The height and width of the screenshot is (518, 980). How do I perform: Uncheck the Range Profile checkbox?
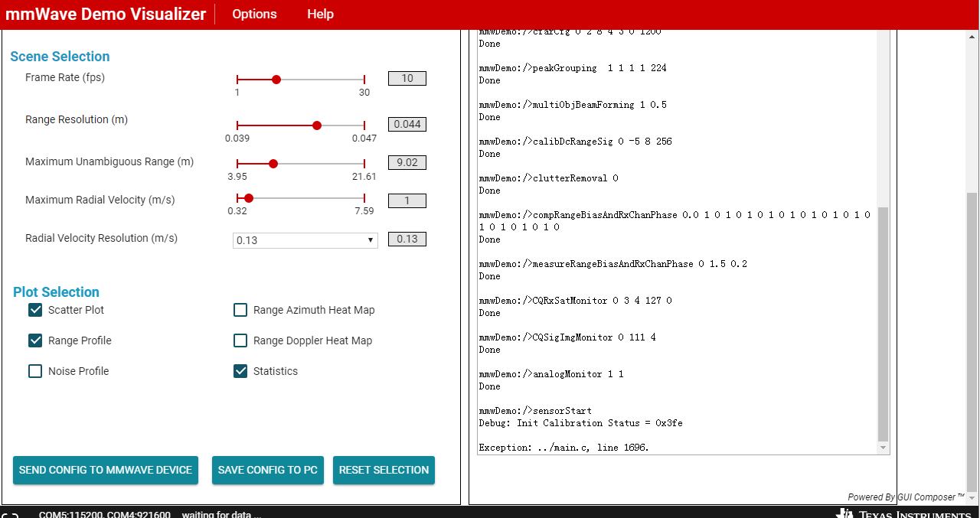click(x=35, y=340)
